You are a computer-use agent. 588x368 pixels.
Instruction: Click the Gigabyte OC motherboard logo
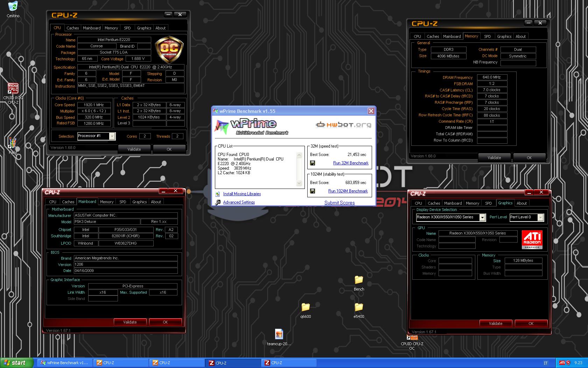[169, 49]
